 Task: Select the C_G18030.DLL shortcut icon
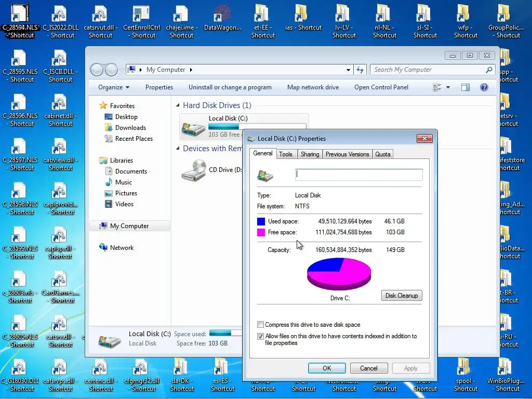pos(20,375)
